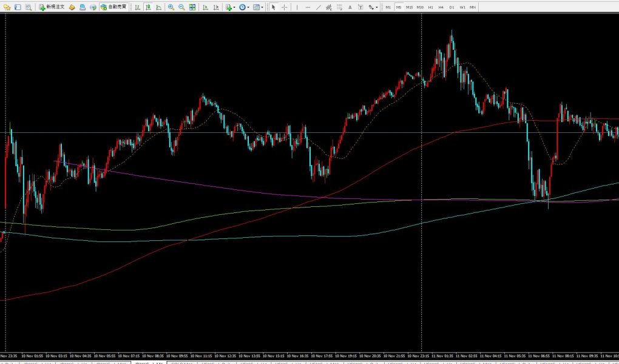Open the periodicity clock dropdown
619x364 pixels.
click(244, 7)
